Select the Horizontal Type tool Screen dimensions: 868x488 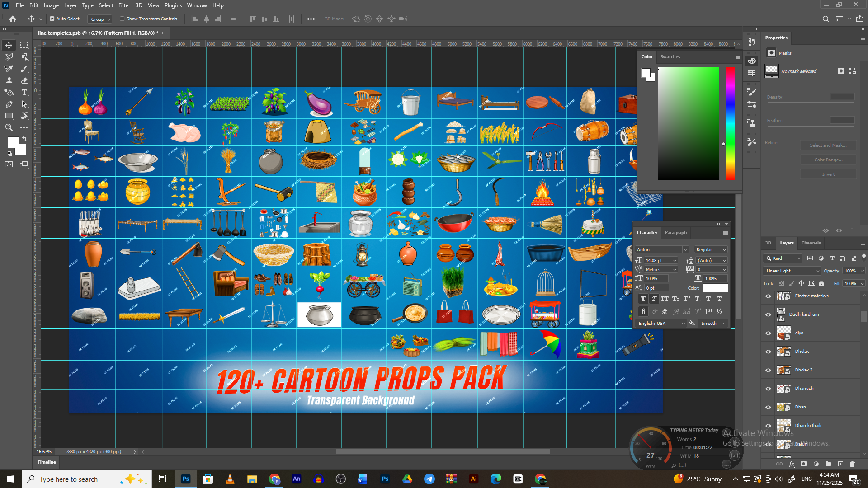coord(24,93)
